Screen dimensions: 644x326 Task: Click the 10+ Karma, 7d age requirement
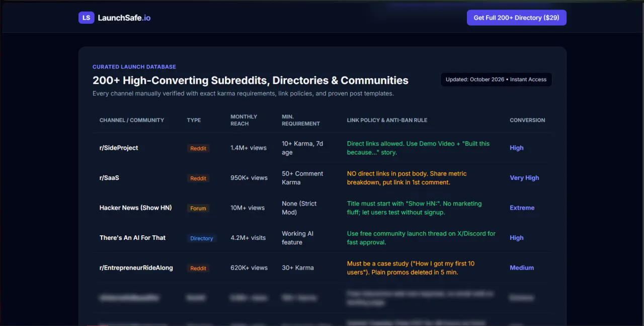coord(302,148)
